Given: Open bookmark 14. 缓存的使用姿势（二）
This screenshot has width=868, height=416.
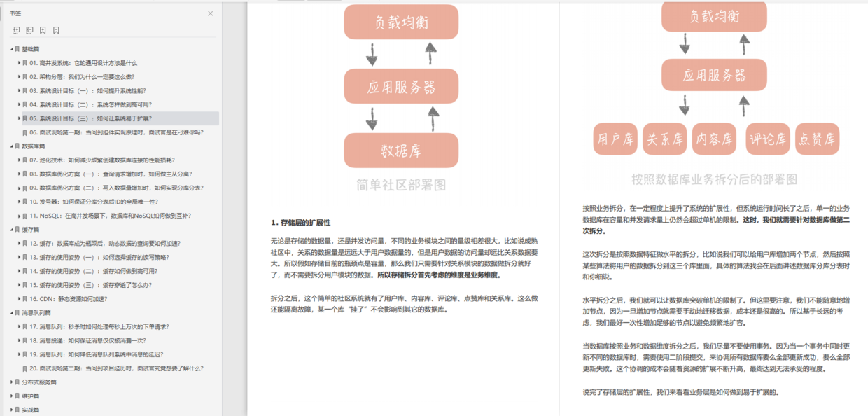Looking at the screenshot, I should coord(93,271).
